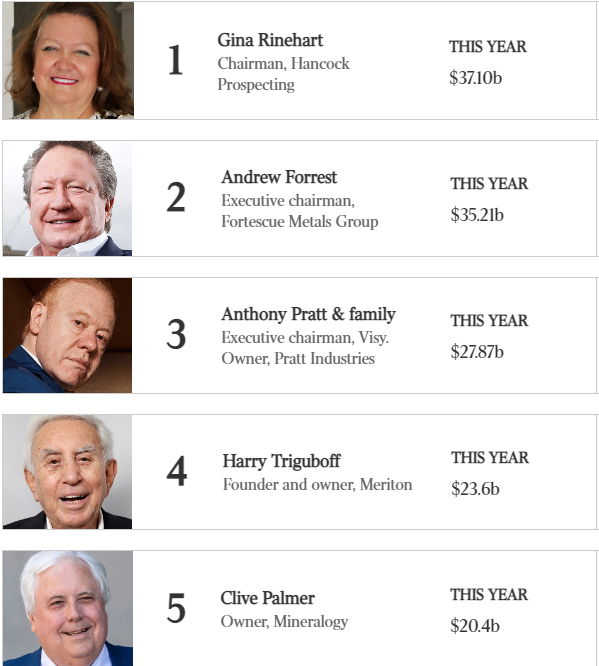Screen dimensions: 599x666
Task: Select the rank number 4
Action: click(177, 471)
